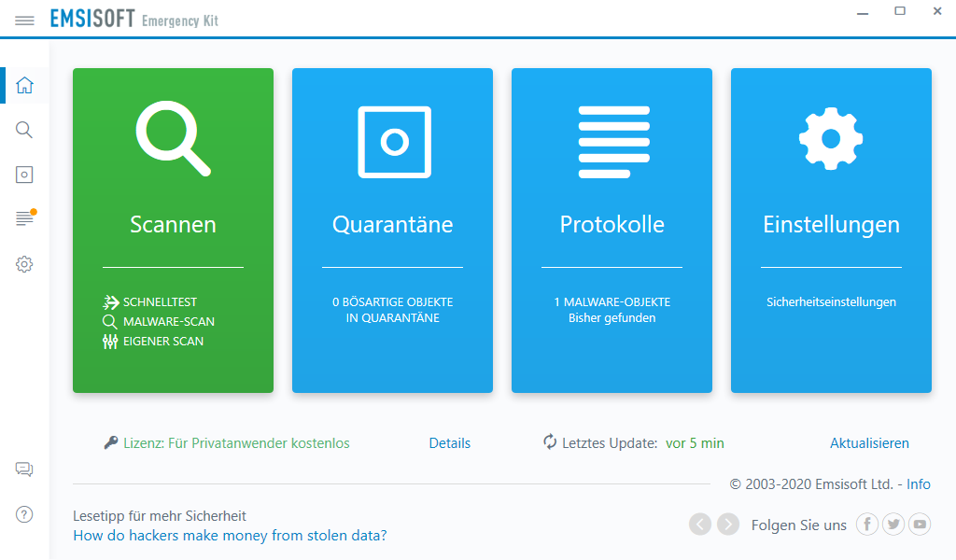The height and width of the screenshot is (560, 956).
Task: Click the safe icon on Quarantäne tile
Action: point(395,142)
